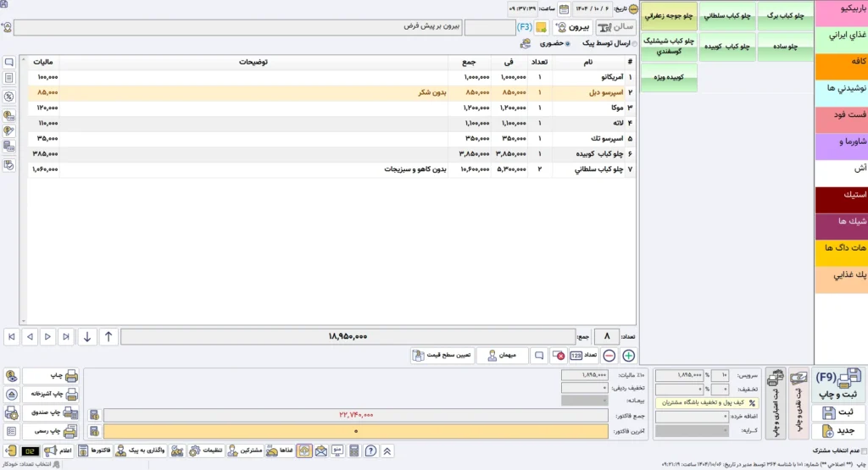Click the percent discount icon in left sidebar
Viewport: 868px width, 470px height.
[8, 97]
